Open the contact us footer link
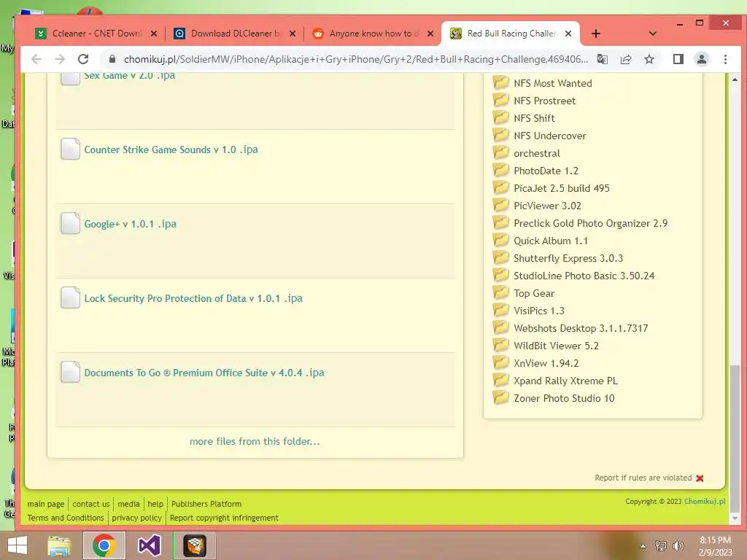 pos(91,504)
